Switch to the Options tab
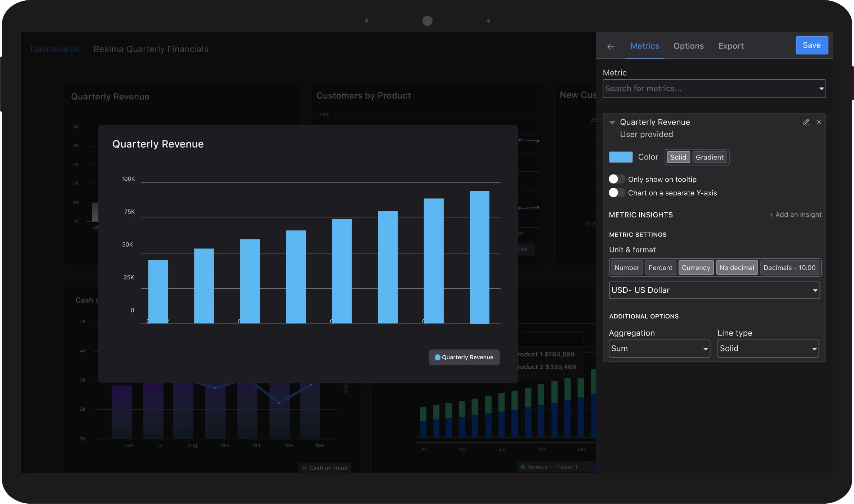Screen dimensions: 854x504 pos(688,46)
